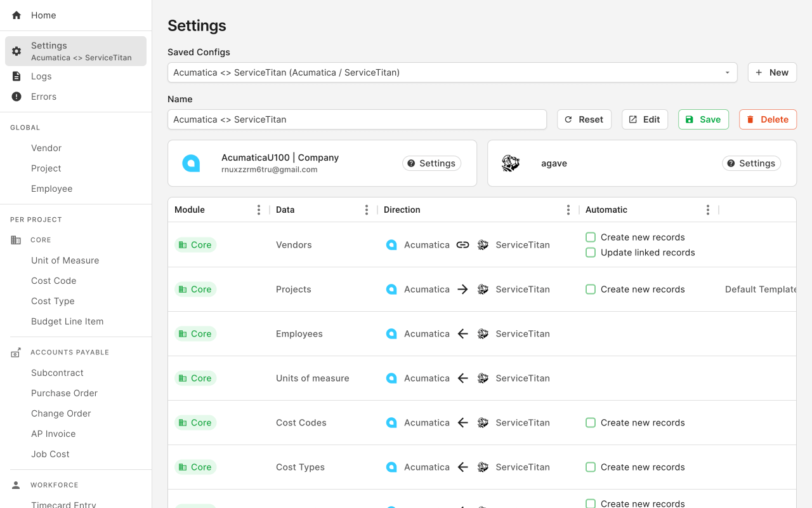Click the Acumatica icon in Vendors row
Viewport: 812px width, 508px height.
(x=391, y=244)
